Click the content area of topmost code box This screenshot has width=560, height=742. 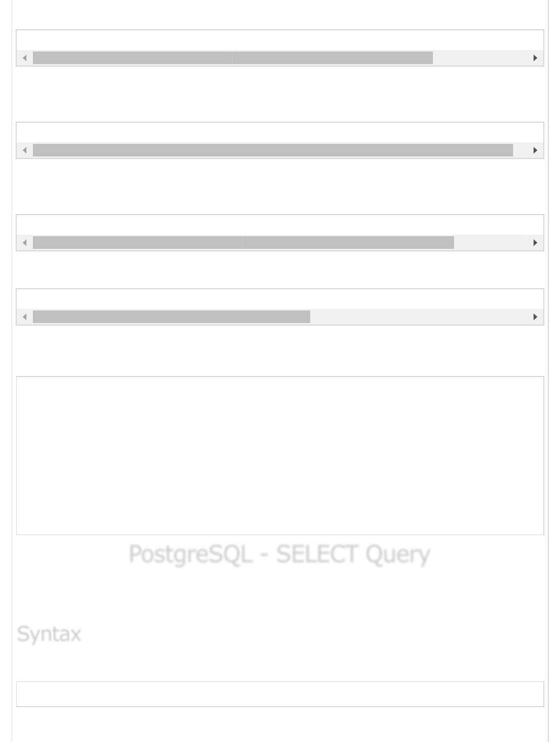[x=280, y=40]
